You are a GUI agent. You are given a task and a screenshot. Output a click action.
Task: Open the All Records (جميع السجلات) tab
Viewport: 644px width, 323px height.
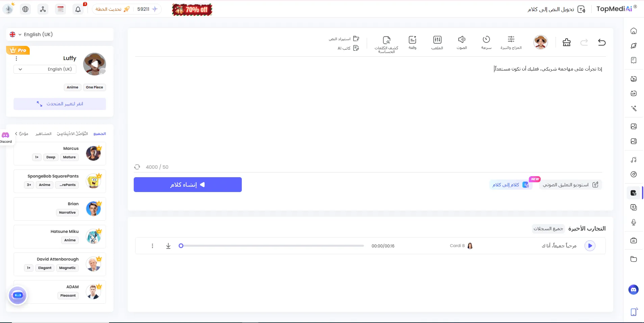548,229
